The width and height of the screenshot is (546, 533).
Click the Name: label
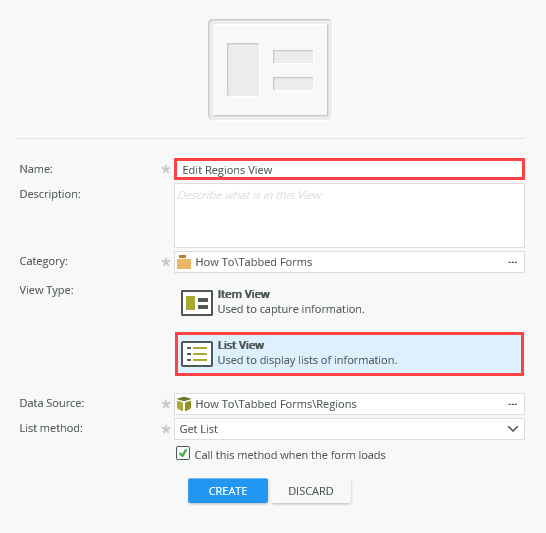(36, 169)
